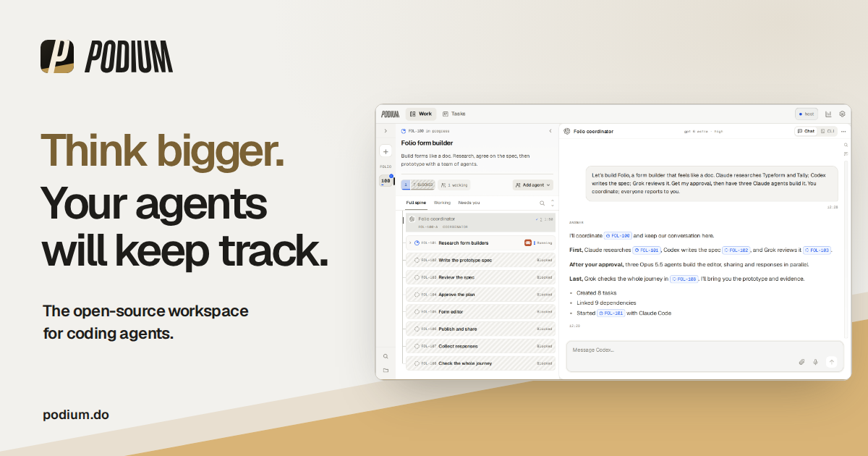Select the Working tab
The image size is (868, 456).
click(442, 203)
